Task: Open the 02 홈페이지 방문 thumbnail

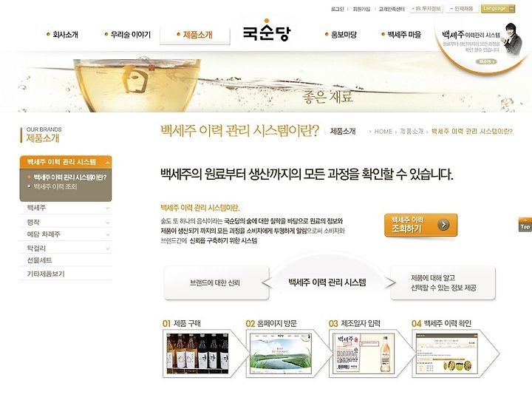Action: click(x=281, y=353)
